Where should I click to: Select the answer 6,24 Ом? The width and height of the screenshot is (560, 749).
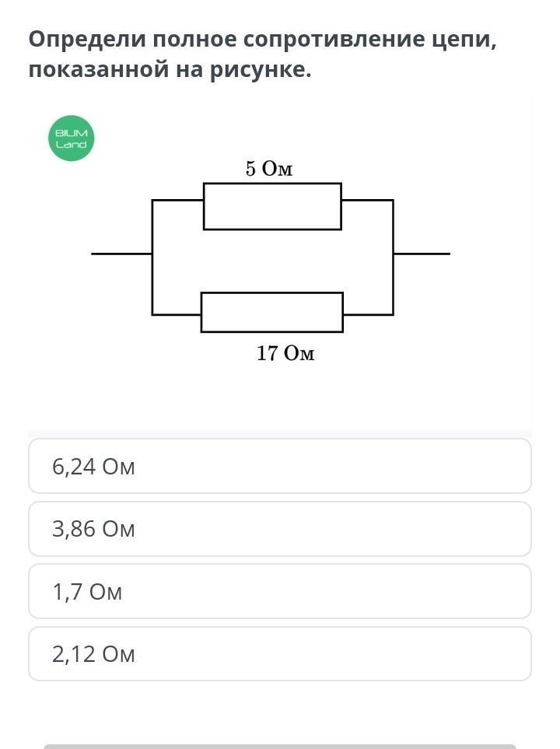pyautogui.click(x=280, y=466)
